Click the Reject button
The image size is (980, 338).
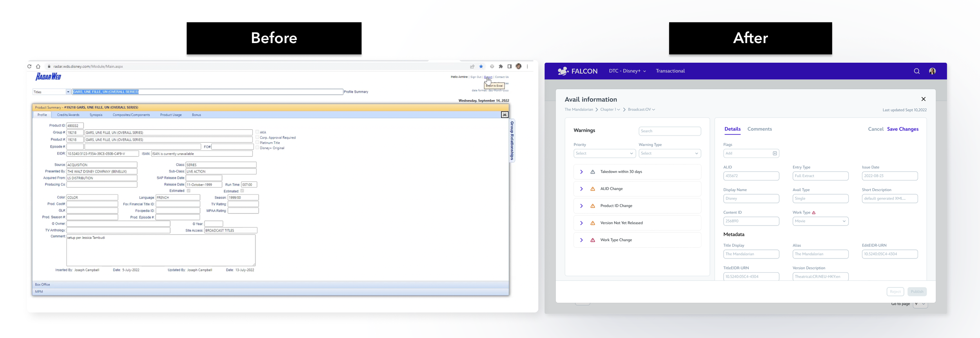(x=895, y=292)
